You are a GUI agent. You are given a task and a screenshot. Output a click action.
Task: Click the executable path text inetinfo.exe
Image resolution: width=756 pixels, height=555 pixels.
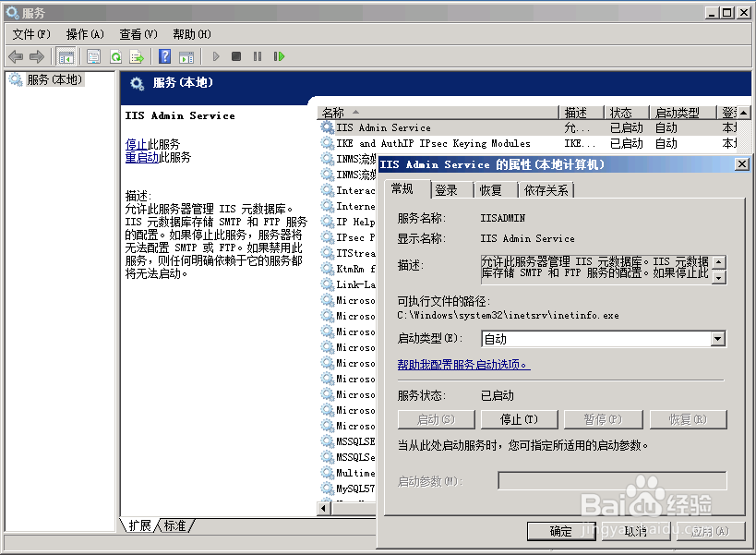tap(508, 315)
